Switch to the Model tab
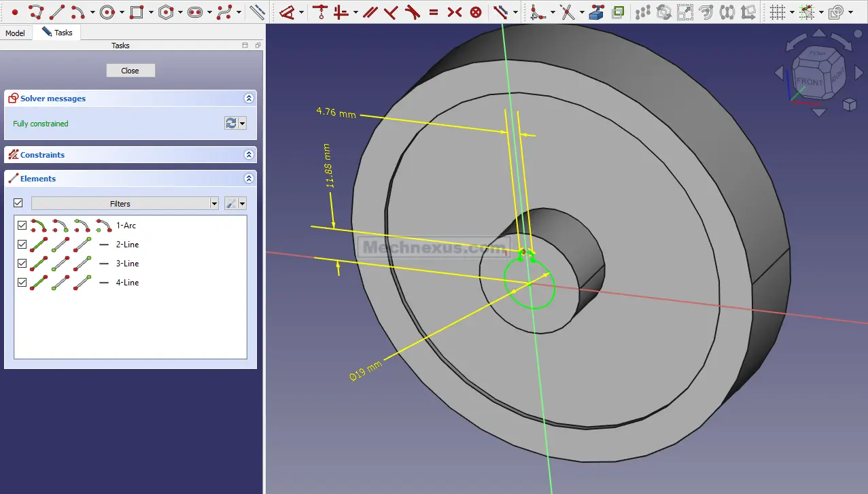This screenshot has width=868, height=494. (x=15, y=33)
